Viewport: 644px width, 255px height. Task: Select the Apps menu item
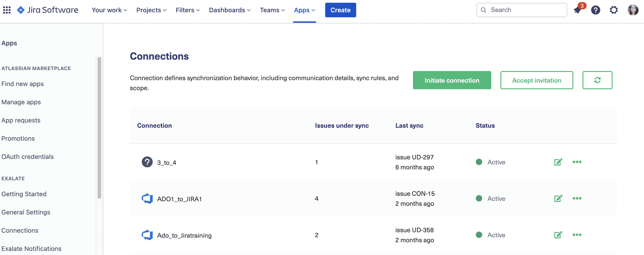click(304, 10)
